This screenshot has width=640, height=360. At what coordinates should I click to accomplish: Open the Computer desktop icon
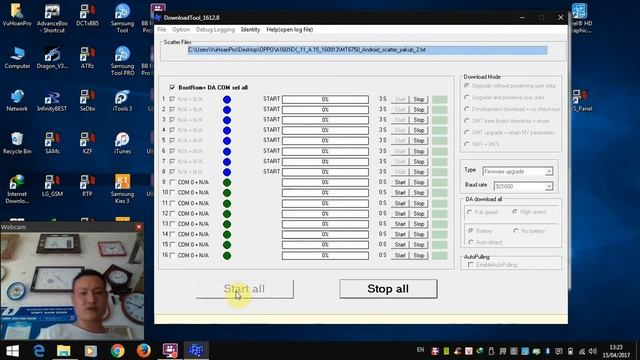17,58
